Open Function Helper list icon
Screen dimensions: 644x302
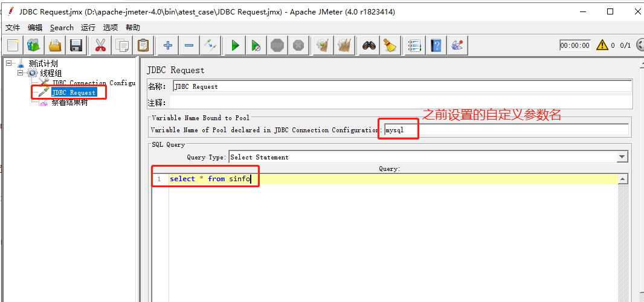[x=414, y=45]
